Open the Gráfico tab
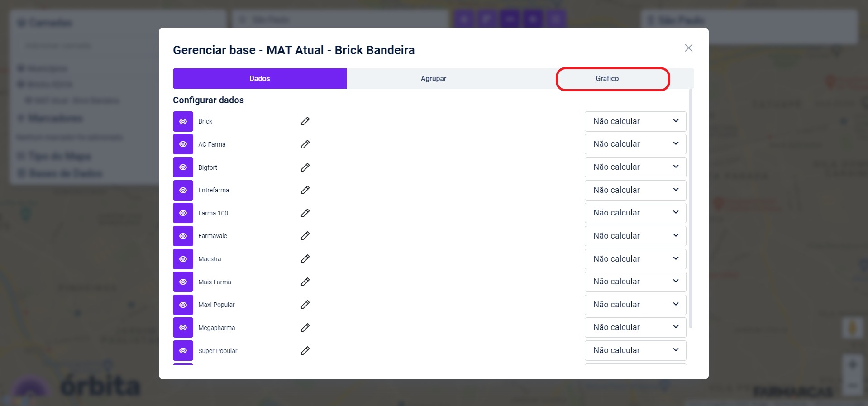Screen dimensions: 868x406 [607, 79]
